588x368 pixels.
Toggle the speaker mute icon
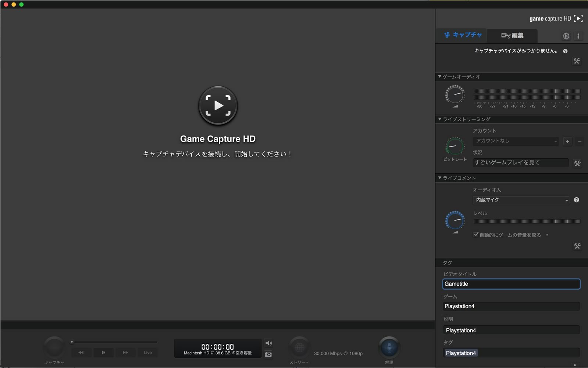coord(268,343)
